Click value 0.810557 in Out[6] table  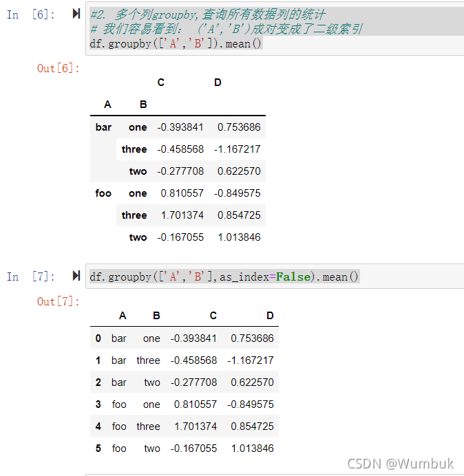click(x=182, y=193)
